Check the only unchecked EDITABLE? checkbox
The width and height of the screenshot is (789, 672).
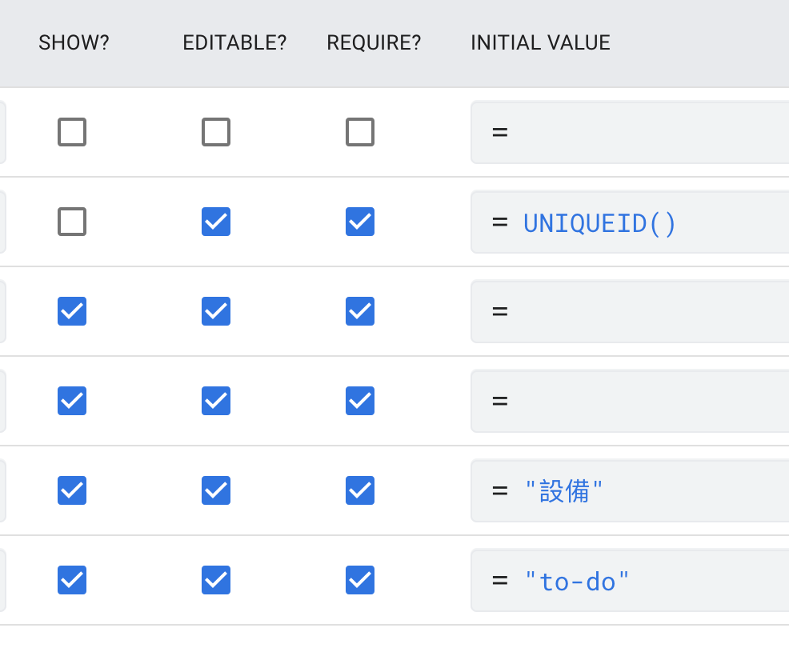pos(216,132)
